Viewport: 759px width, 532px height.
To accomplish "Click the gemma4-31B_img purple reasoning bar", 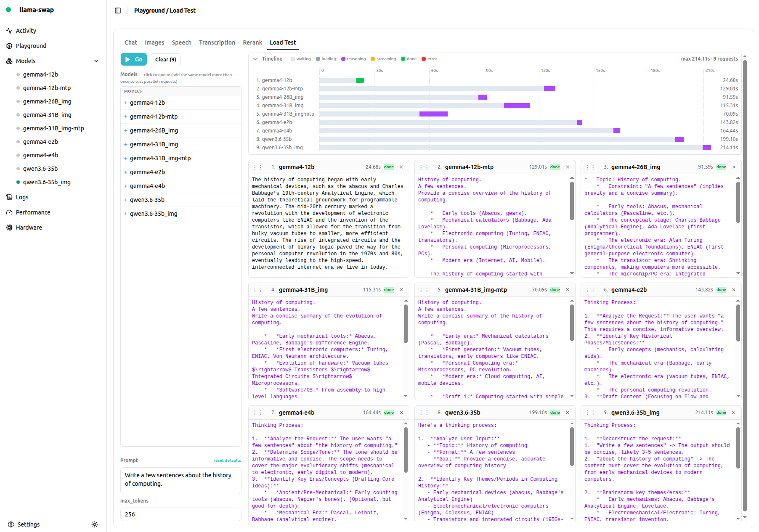I will (517, 106).
